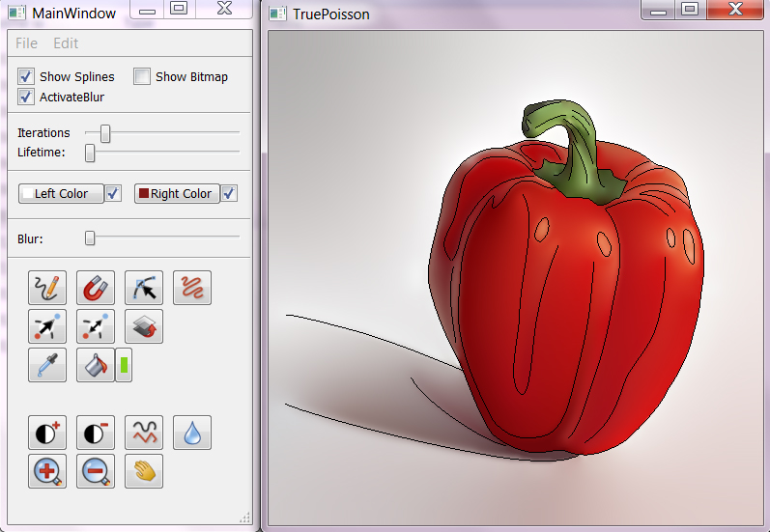770x532 pixels.
Task: Open the File menu
Action: pyautogui.click(x=26, y=43)
